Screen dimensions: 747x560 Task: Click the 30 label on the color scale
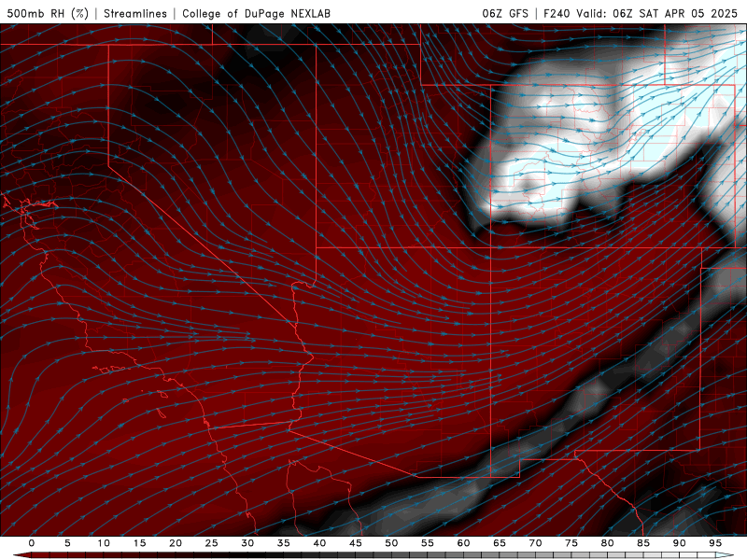point(247,543)
